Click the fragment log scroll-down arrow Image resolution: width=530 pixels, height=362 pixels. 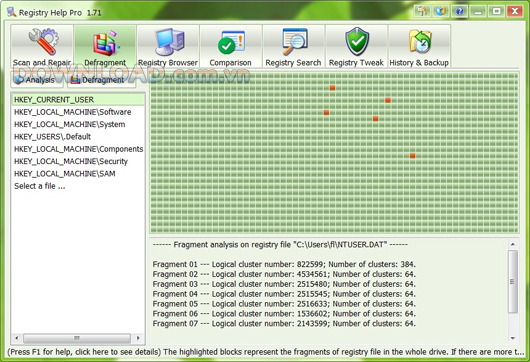(x=513, y=338)
